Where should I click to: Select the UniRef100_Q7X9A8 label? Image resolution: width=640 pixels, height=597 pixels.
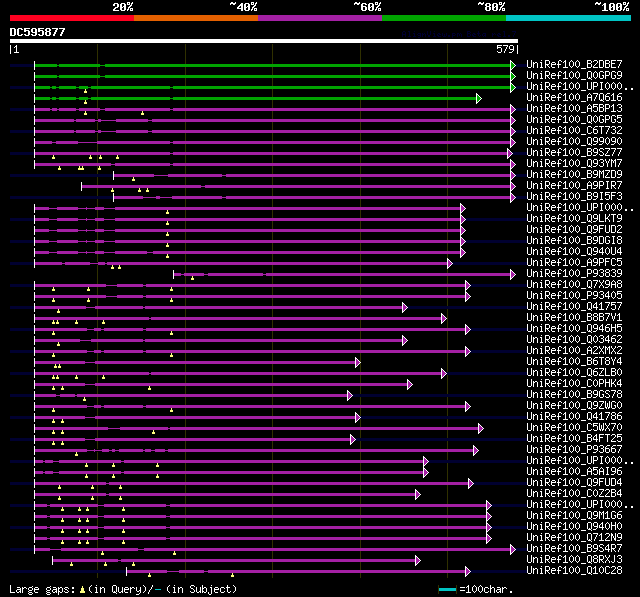click(574, 284)
